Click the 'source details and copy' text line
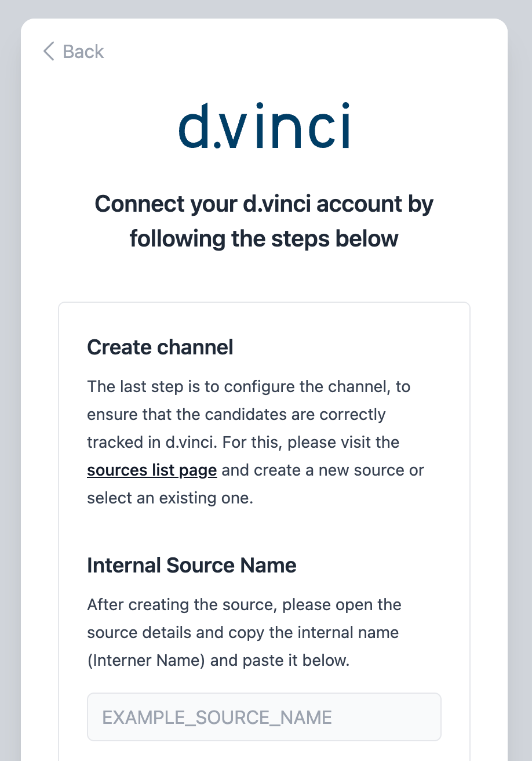 click(x=243, y=633)
